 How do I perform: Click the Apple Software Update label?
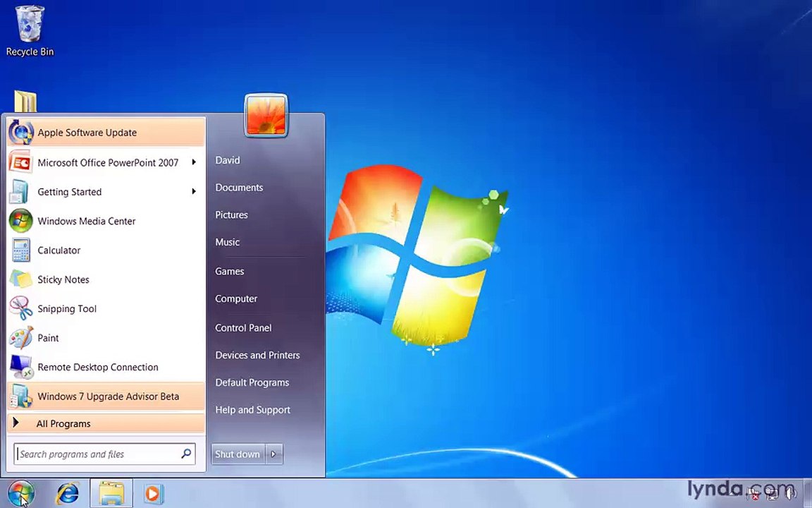[87, 133]
